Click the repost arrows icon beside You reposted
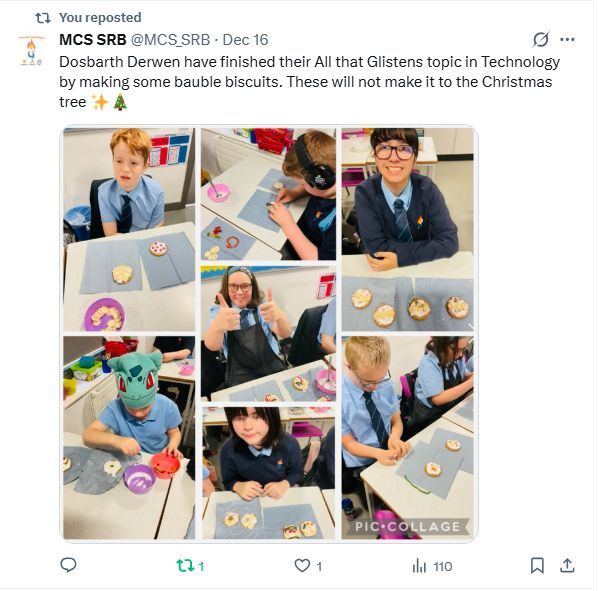598x591 pixels. click(x=43, y=18)
